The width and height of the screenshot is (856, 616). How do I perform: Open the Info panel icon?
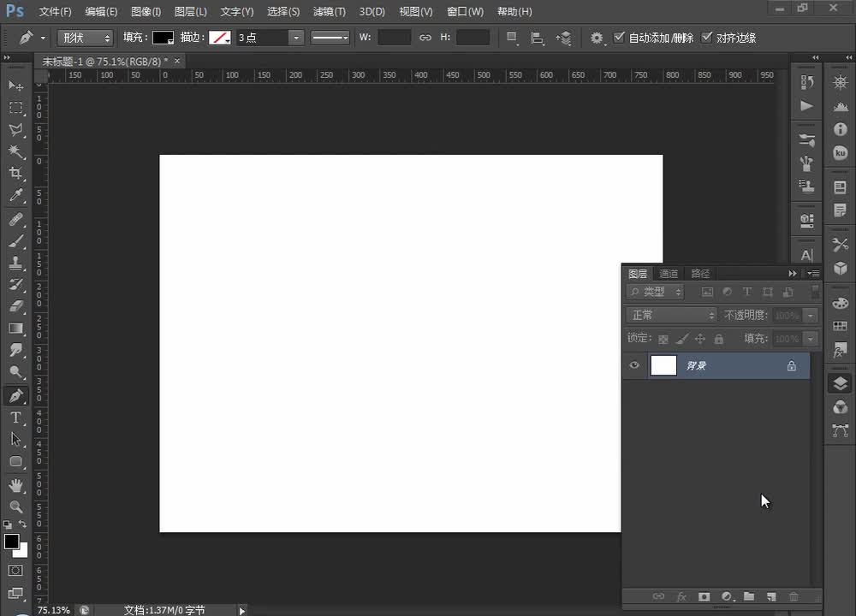[841, 129]
